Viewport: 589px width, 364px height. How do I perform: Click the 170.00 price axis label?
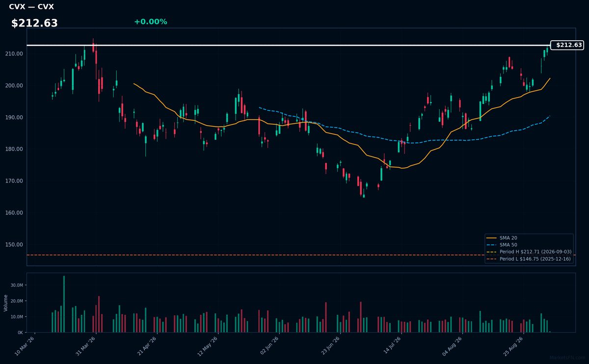[15, 181]
